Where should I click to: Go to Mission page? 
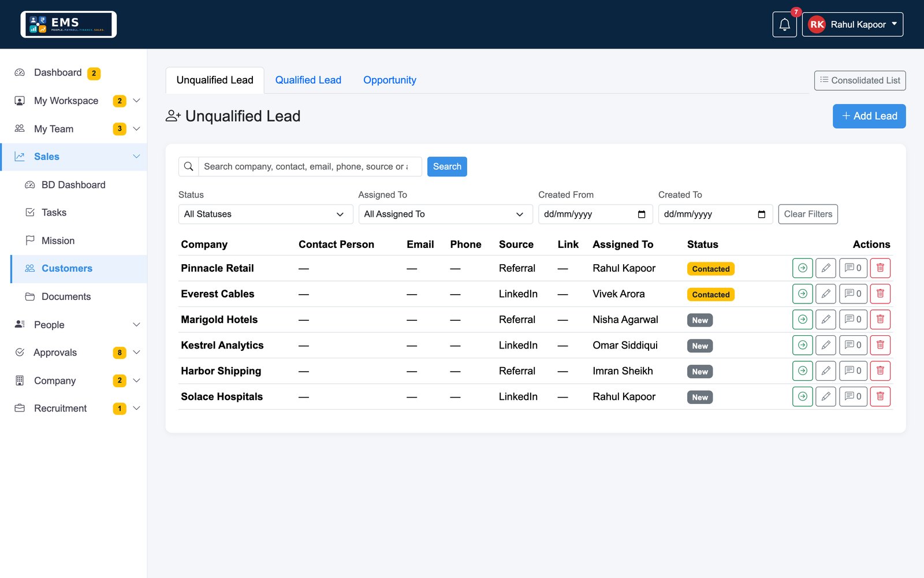click(58, 241)
